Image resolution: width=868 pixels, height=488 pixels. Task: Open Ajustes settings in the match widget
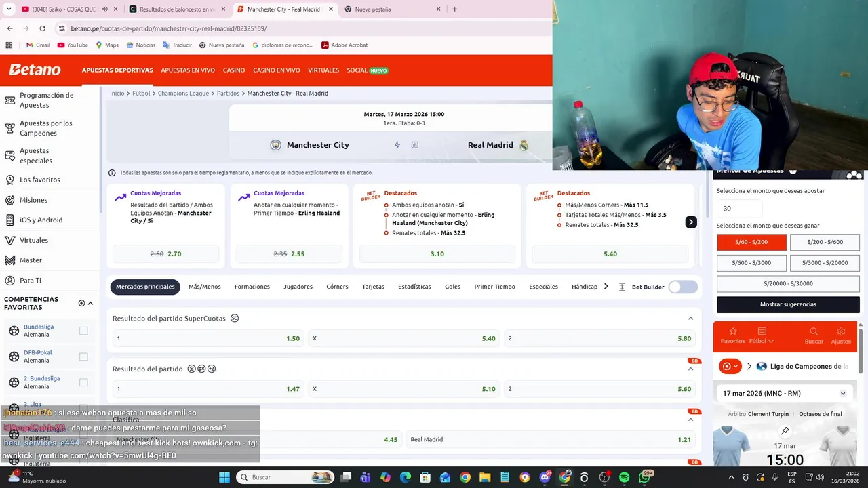tap(841, 335)
